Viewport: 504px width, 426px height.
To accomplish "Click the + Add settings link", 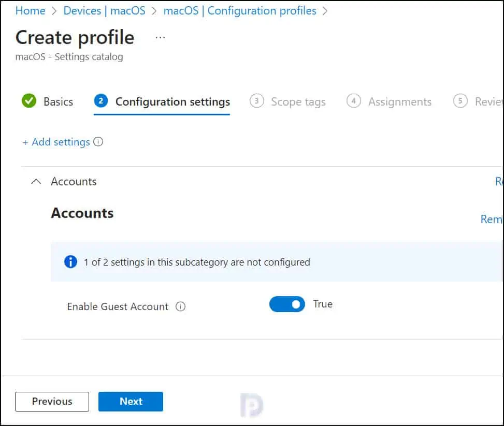I will pos(56,142).
